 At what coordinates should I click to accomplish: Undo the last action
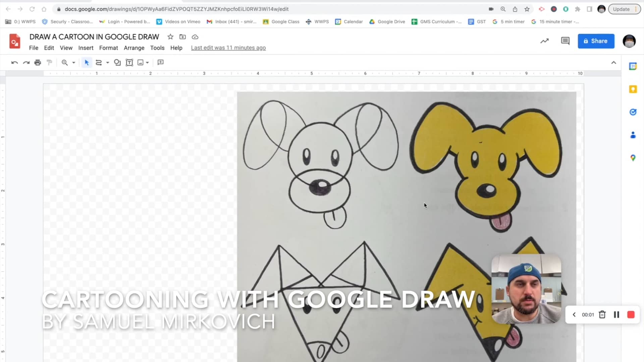point(14,62)
